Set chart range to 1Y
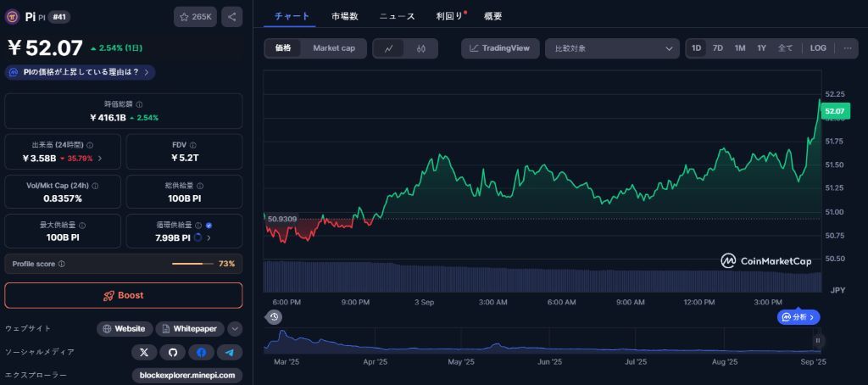This screenshot has height=385, width=868. click(x=762, y=48)
